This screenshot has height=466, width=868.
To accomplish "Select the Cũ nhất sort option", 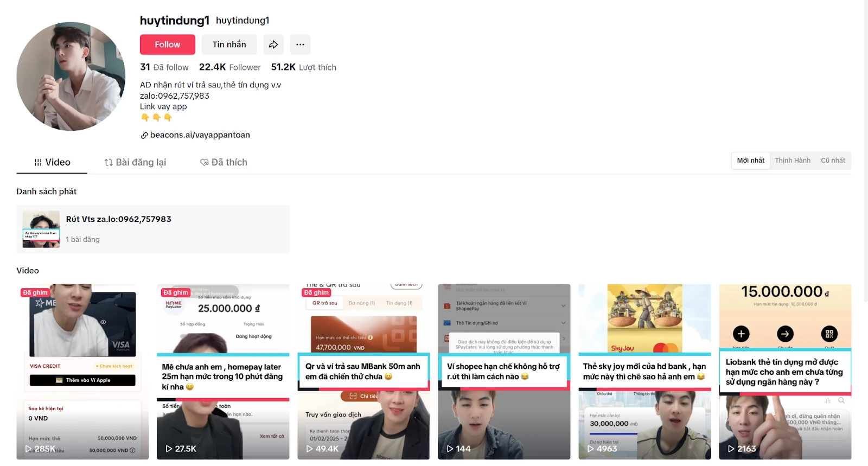I will [833, 161].
